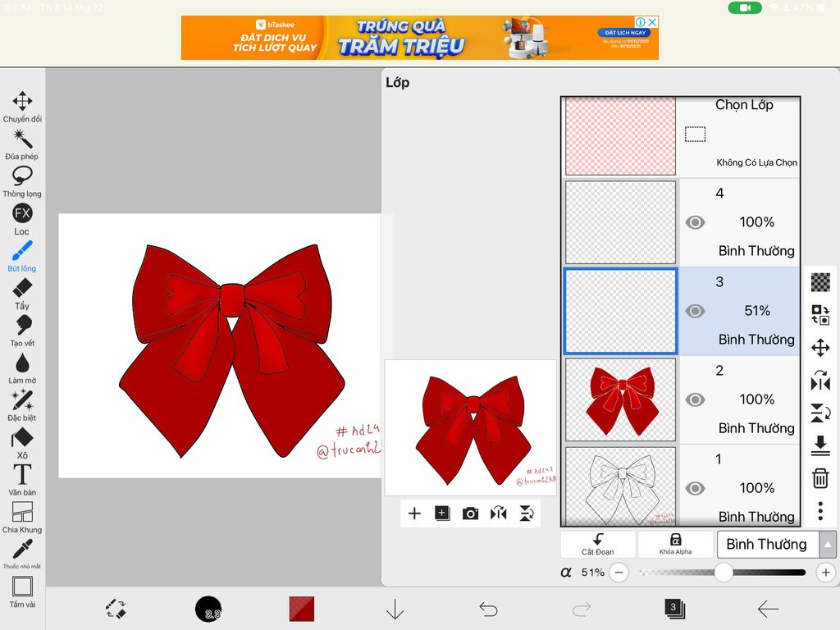
Task: Decrease opacity with the minus button
Action: [x=619, y=573]
